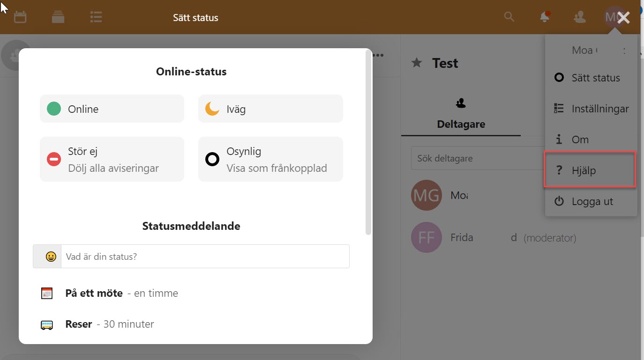Select the Osynlig invisible status
Image resolution: width=644 pixels, height=360 pixels.
tap(270, 159)
